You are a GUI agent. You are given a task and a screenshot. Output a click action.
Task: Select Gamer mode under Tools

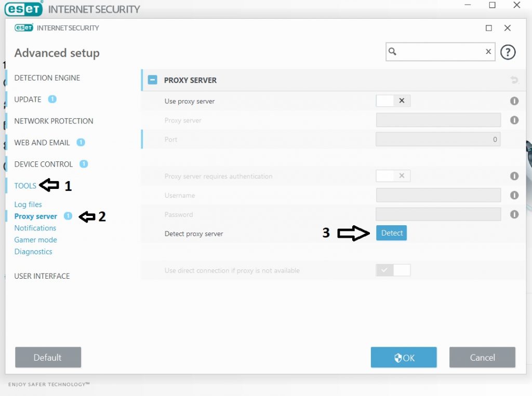coord(36,240)
